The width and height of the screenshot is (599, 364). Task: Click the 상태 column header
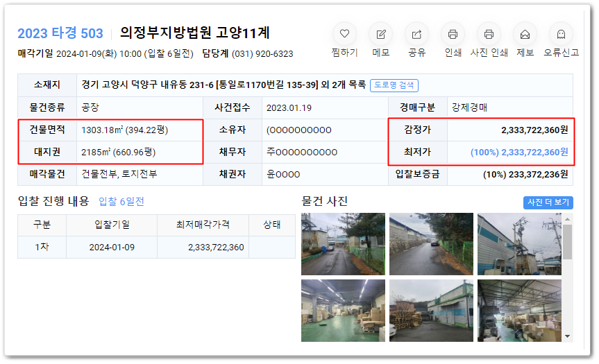271,225
